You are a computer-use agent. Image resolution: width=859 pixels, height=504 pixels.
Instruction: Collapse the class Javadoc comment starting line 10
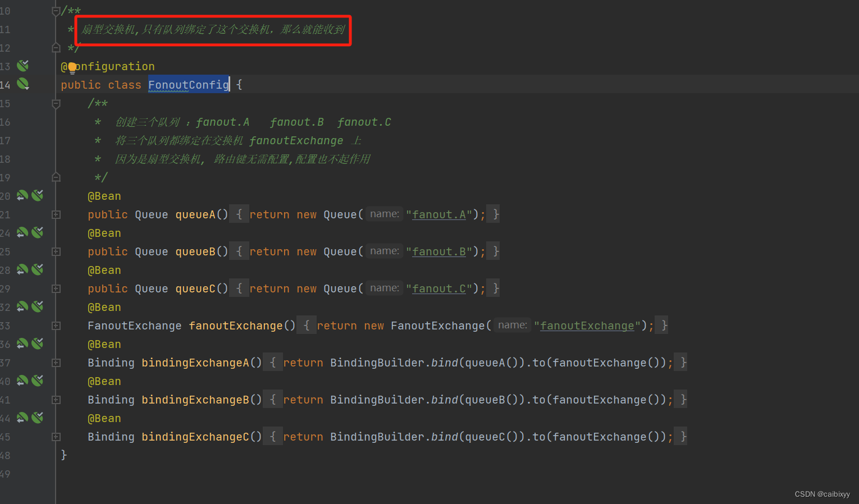tap(56, 11)
